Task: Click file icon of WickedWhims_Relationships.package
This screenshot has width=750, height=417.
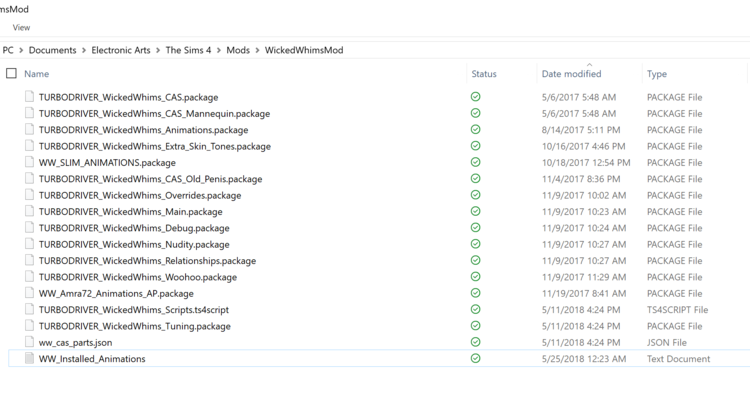Action: pos(29,260)
